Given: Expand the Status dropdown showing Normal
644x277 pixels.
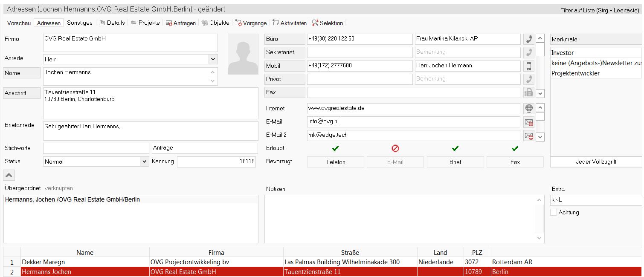Looking at the screenshot, I should pos(144,162).
